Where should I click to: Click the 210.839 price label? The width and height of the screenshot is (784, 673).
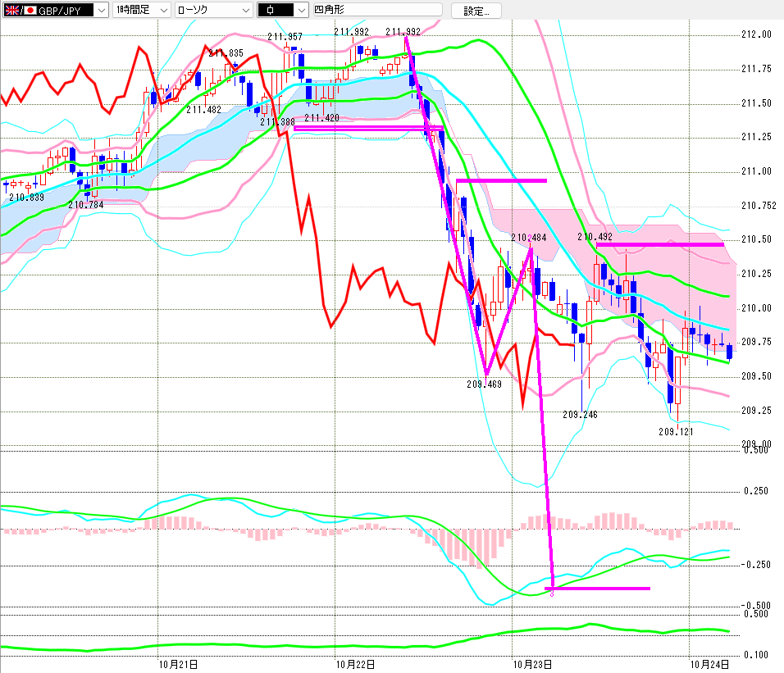point(26,198)
